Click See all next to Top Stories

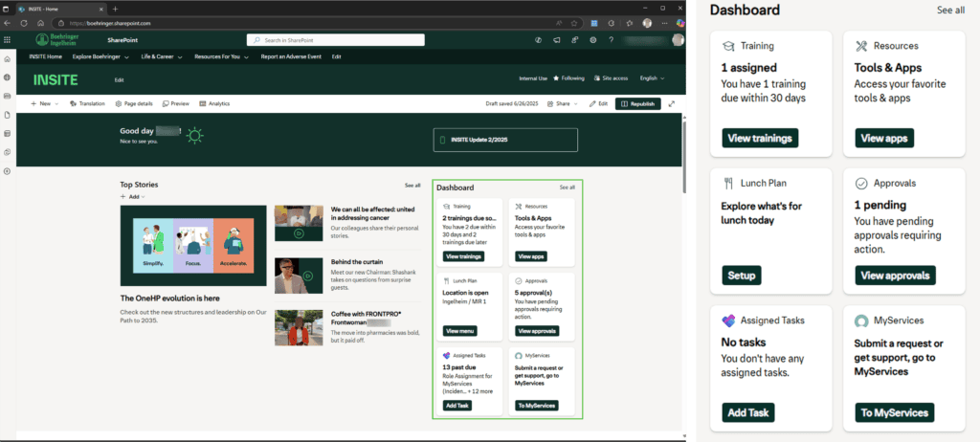coord(412,185)
